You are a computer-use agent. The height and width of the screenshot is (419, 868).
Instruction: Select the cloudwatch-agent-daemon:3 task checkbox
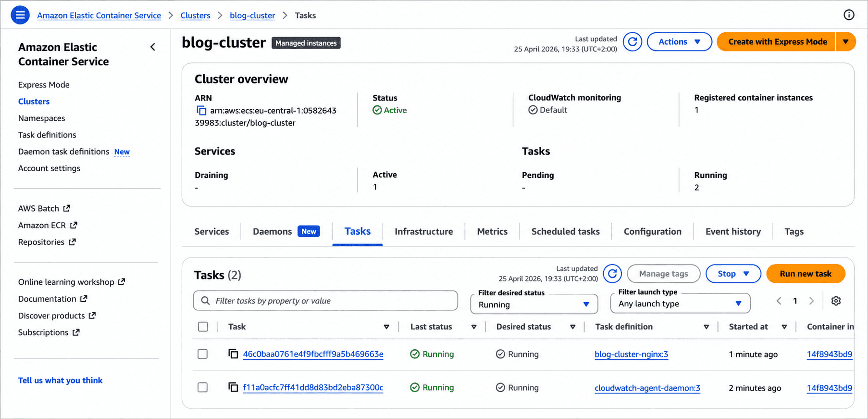tap(203, 387)
